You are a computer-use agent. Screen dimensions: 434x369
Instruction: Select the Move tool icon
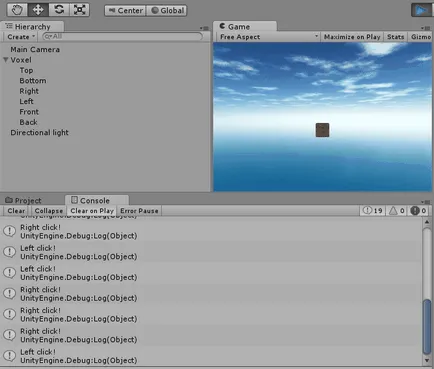[x=38, y=10]
